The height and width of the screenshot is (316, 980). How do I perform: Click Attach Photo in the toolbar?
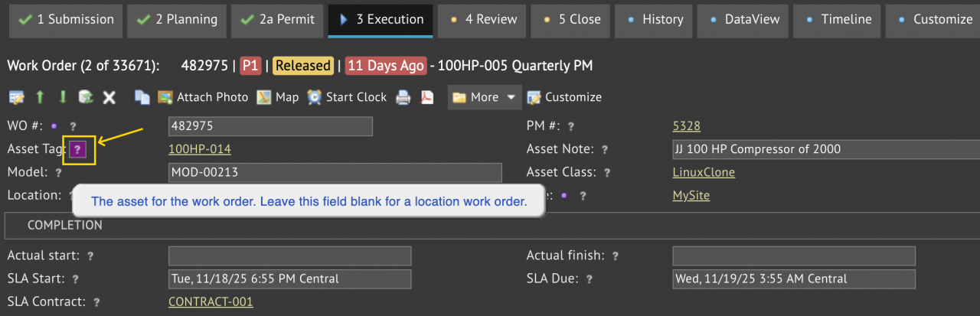[x=203, y=97]
